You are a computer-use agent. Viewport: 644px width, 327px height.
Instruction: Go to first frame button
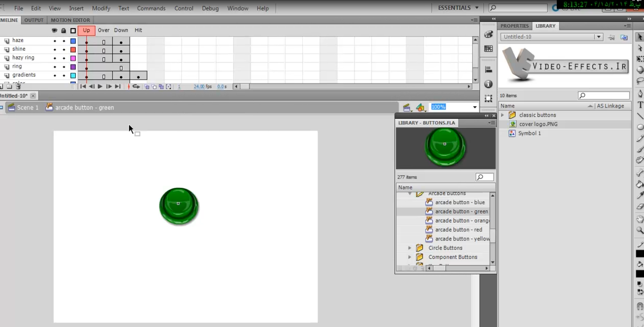(x=83, y=86)
